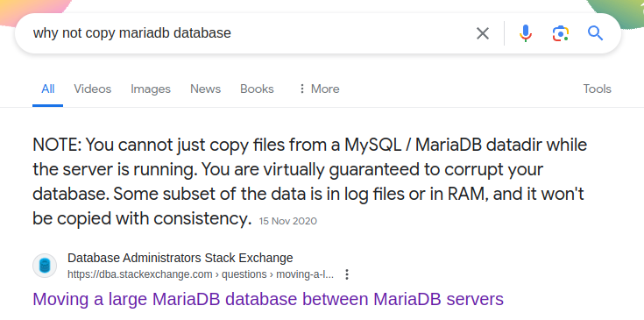Viewport: 644px width, 320px height.
Task: Switch to the Images tab
Action: (151, 89)
